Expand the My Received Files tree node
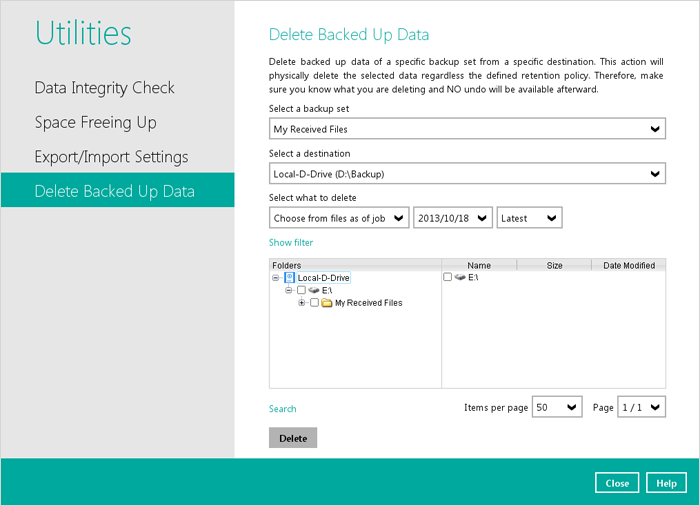 [x=301, y=303]
